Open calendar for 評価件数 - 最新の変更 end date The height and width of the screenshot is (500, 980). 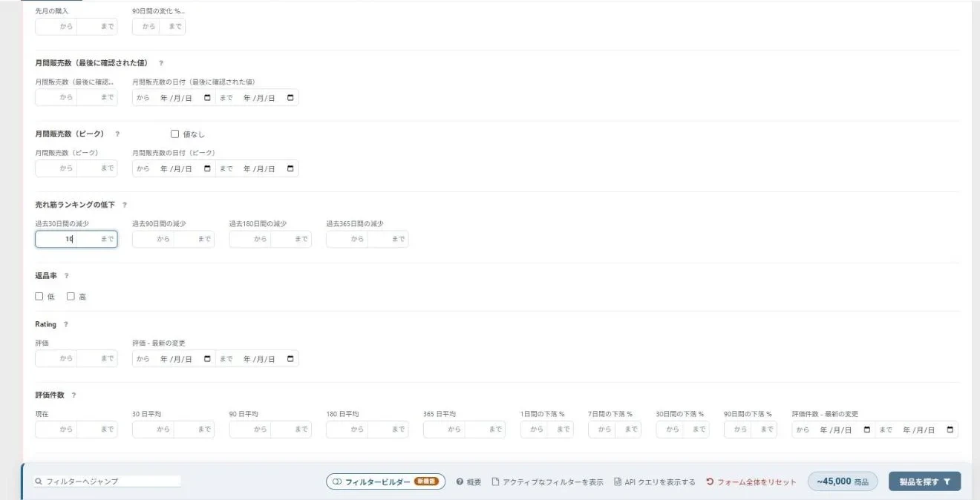click(x=950, y=430)
